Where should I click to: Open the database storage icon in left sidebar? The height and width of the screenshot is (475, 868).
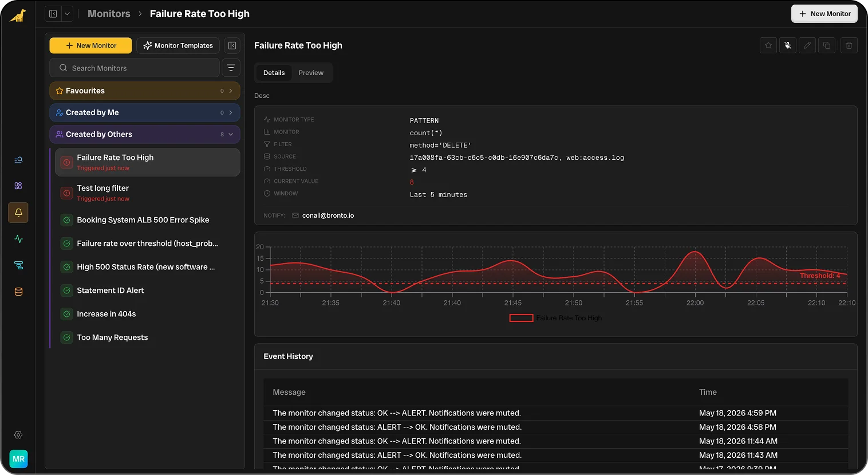coord(18,292)
